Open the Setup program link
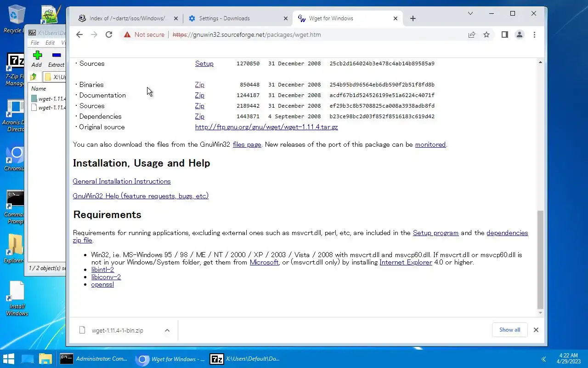Screen dimensions: 588x368 (x=435, y=233)
